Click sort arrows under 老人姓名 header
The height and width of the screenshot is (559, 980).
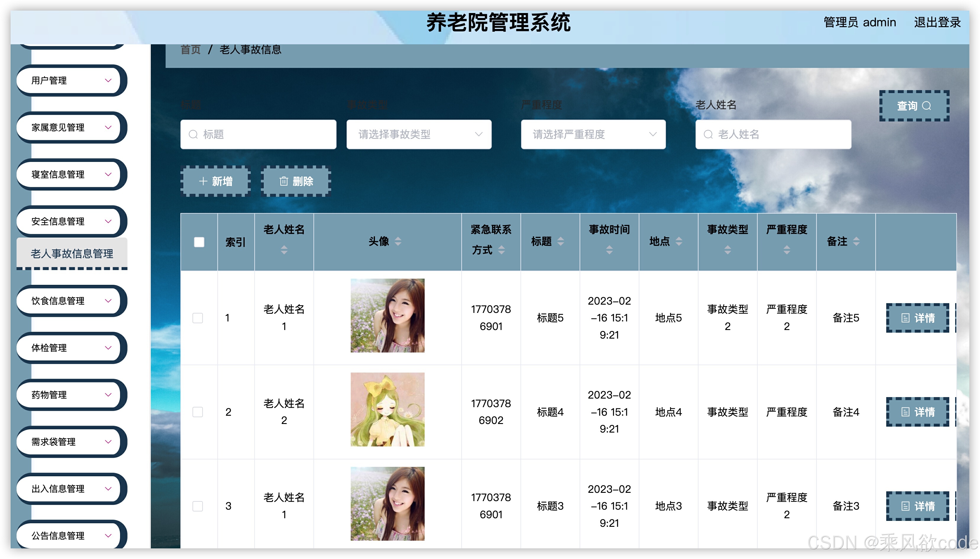(284, 250)
